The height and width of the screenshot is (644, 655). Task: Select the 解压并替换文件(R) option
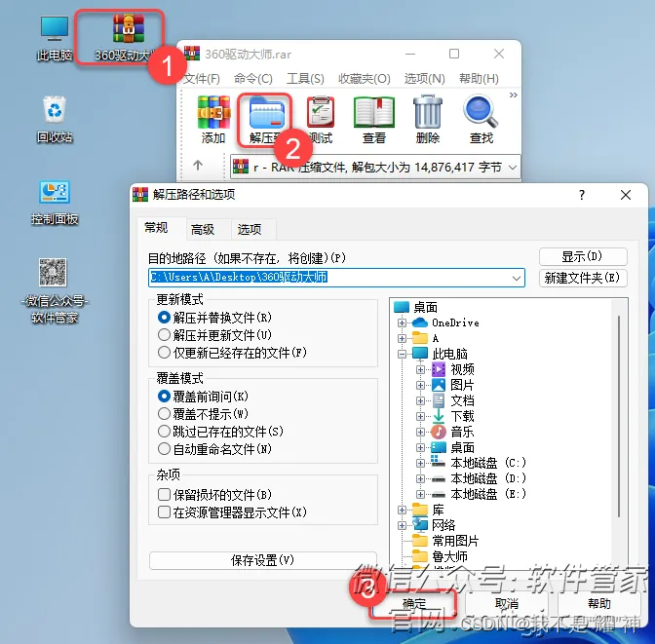click(x=214, y=318)
